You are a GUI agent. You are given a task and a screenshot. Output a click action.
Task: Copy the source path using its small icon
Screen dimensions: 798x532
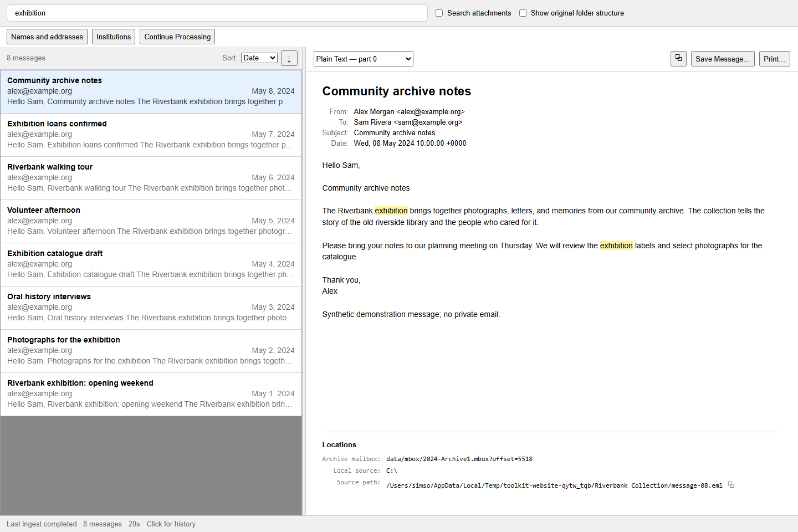(x=731, y=485)
